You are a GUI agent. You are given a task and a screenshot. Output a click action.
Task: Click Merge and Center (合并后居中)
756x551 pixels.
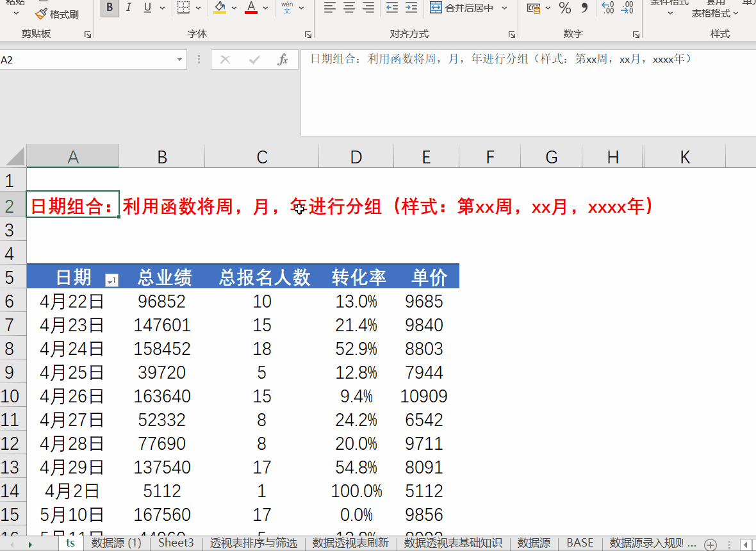click(x=463, y=8)
